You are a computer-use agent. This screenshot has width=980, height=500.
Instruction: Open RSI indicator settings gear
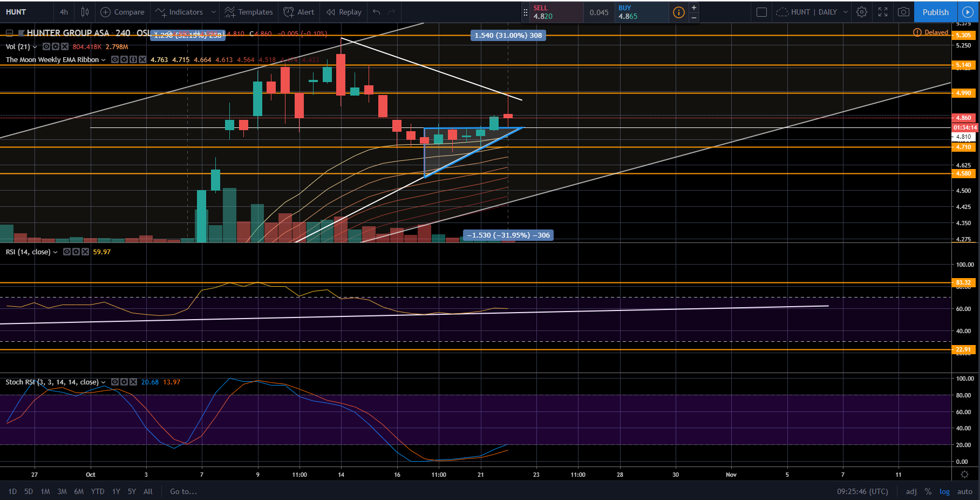[76, 252]
